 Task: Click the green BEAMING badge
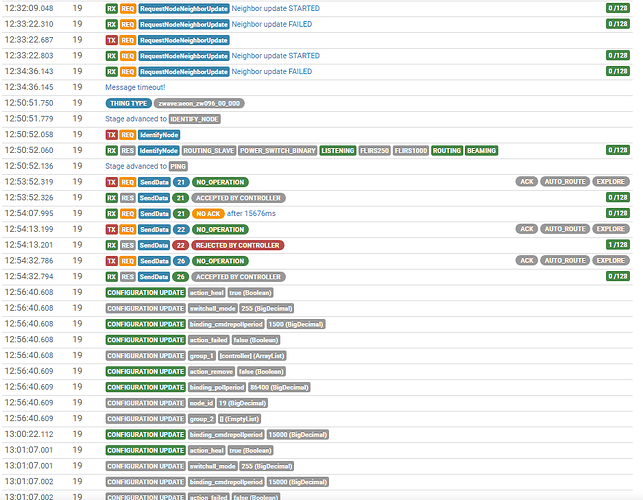point(481,151)
